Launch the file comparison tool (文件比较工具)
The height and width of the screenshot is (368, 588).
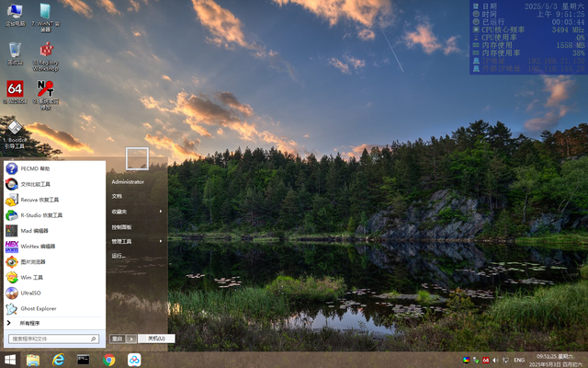click(54, 184)
